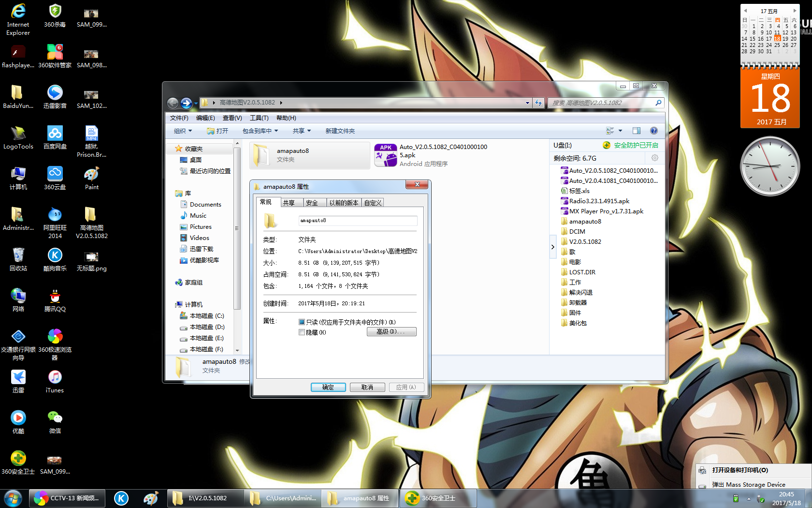Screen dimensions: 812x508
Task: Open the 编辑(E) menu
Action: [x=205, y=118]
